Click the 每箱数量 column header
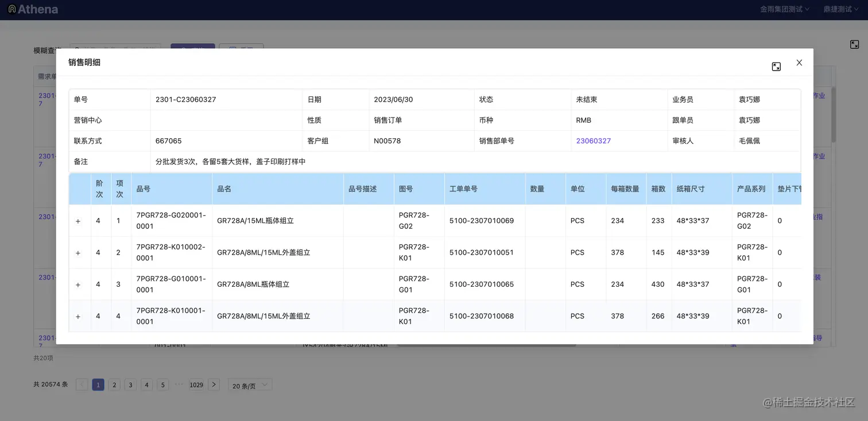The image size is (868, 421). pyautogui.click(x=625, y=189)
